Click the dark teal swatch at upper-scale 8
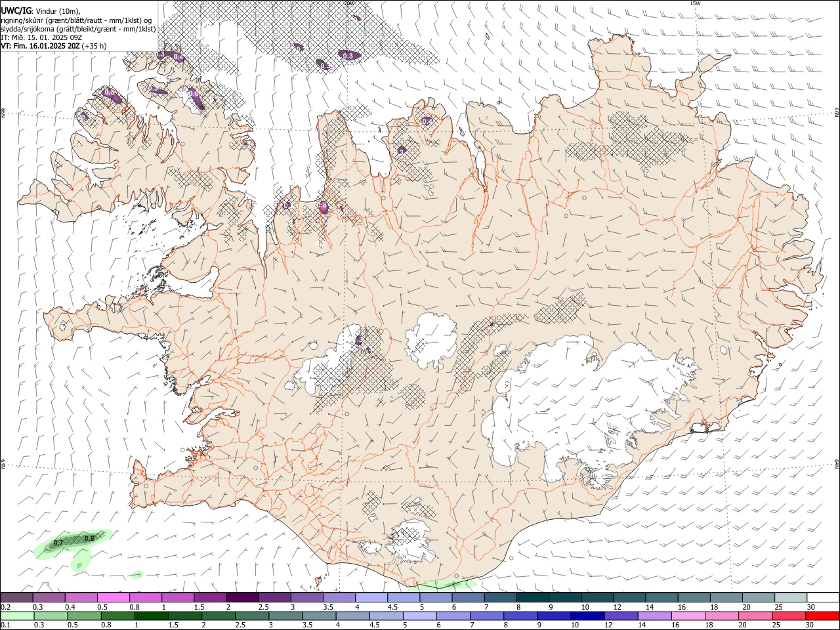840x630 pixels. click(x=532, y=598)
